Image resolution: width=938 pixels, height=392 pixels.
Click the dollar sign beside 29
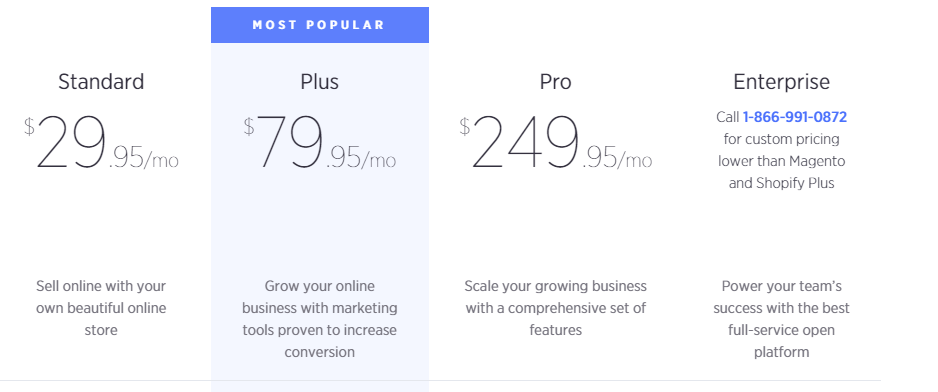click(x=29, y=126)
